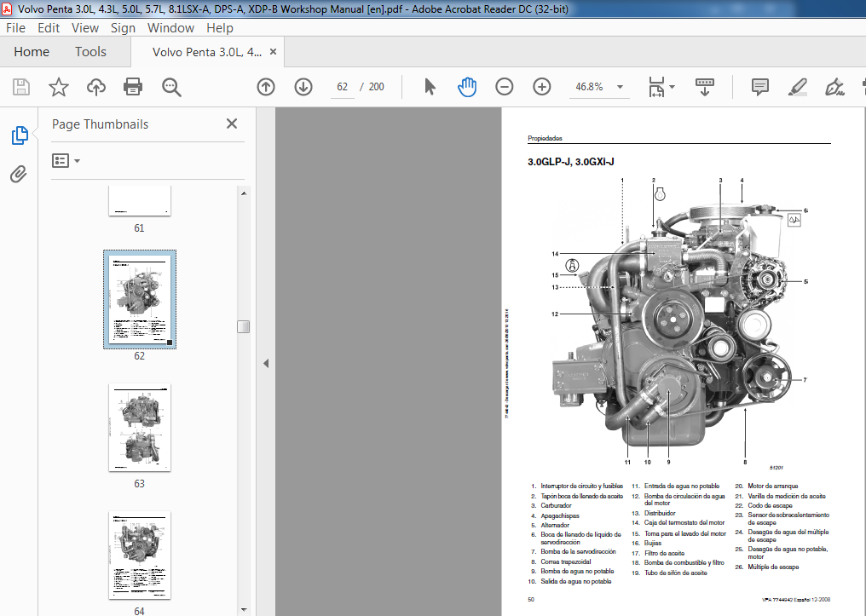Image resolution: width=866 pixels, height=616 pixels.
Task: Click the scrolling mode keyboard icon
Action: click(x=705, y=87)
